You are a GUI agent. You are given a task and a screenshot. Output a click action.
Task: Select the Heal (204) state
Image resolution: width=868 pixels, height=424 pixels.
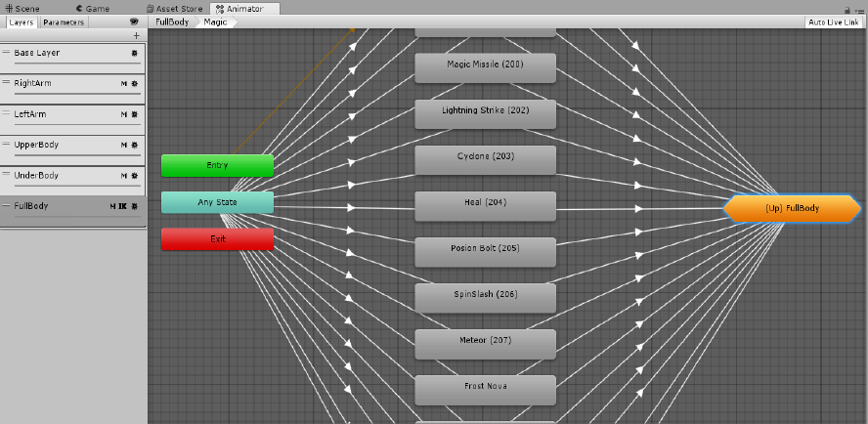(x=486, y=206)
